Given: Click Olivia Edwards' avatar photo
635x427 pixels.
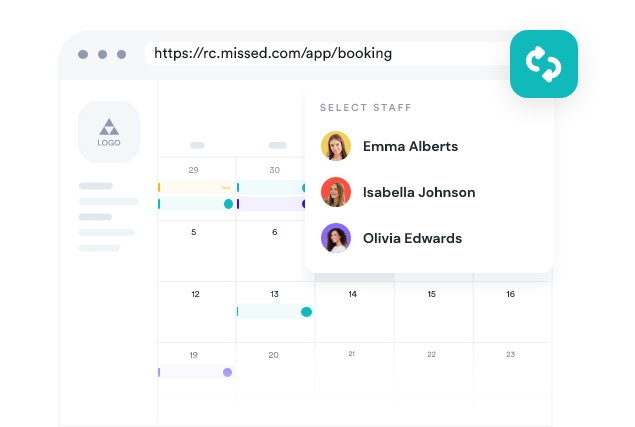Looking at the screenshot, I should (336, 238).
